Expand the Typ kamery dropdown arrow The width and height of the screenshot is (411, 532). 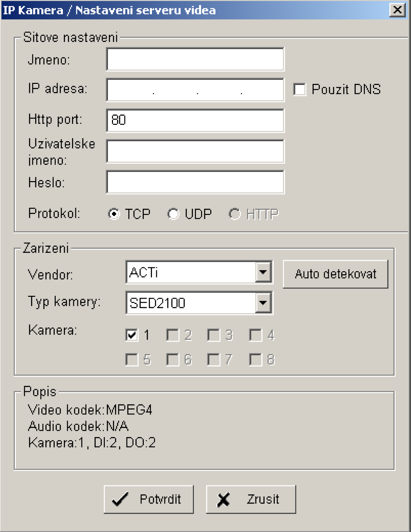[x=263, y=303]
